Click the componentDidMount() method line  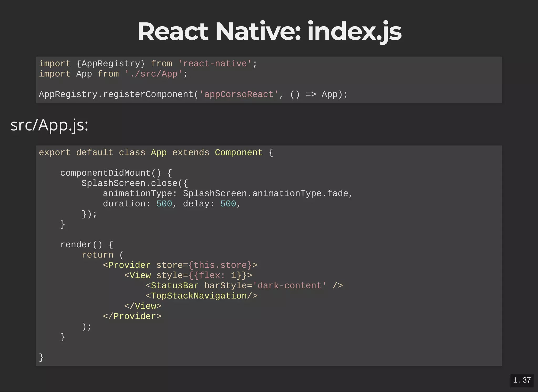[x=116, y=173]
